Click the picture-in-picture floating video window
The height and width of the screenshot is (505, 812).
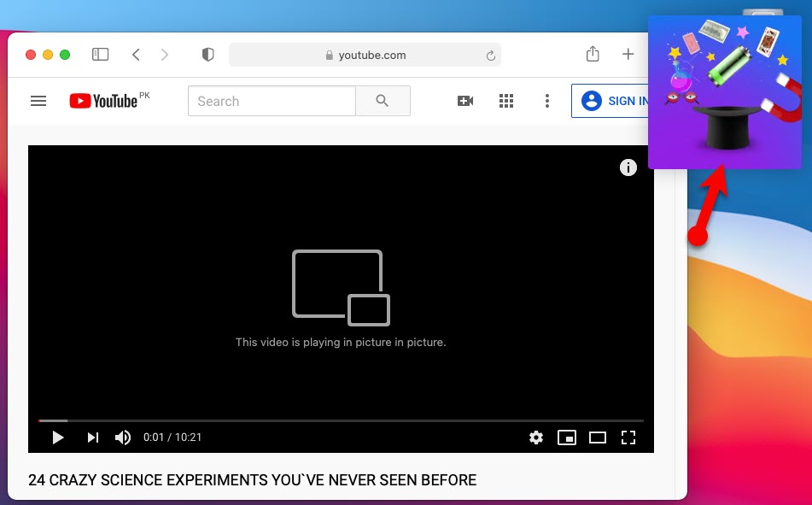click(x=725, y=92)
